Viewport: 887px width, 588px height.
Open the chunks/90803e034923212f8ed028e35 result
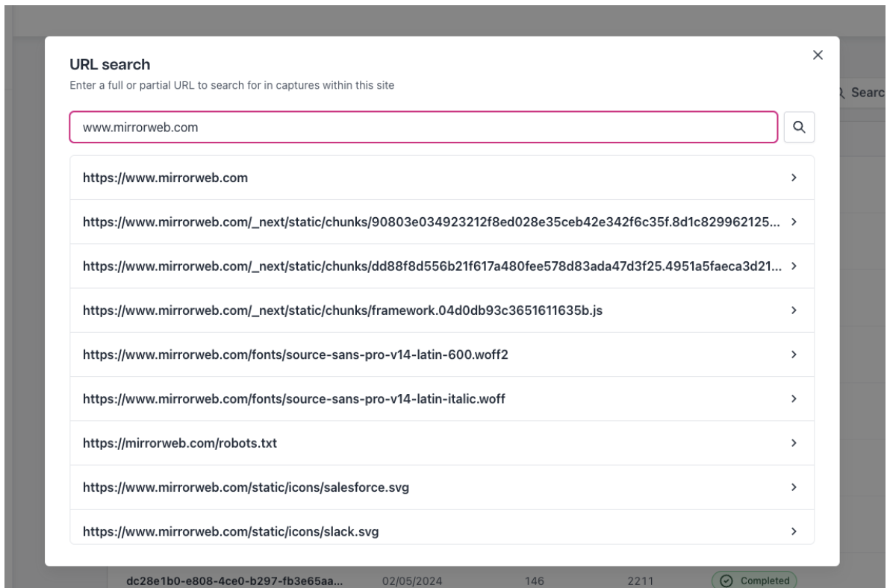tap(442, 222)
